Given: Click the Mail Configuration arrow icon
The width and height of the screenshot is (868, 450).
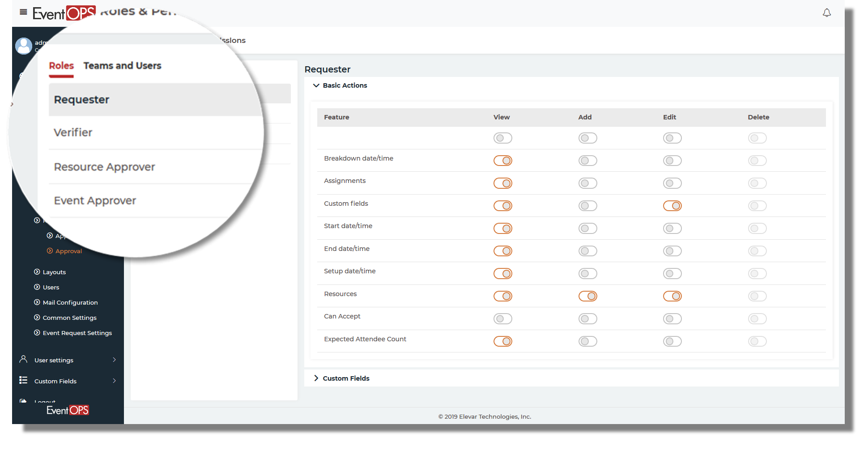Looking at the screenshot, I should 37,302.
